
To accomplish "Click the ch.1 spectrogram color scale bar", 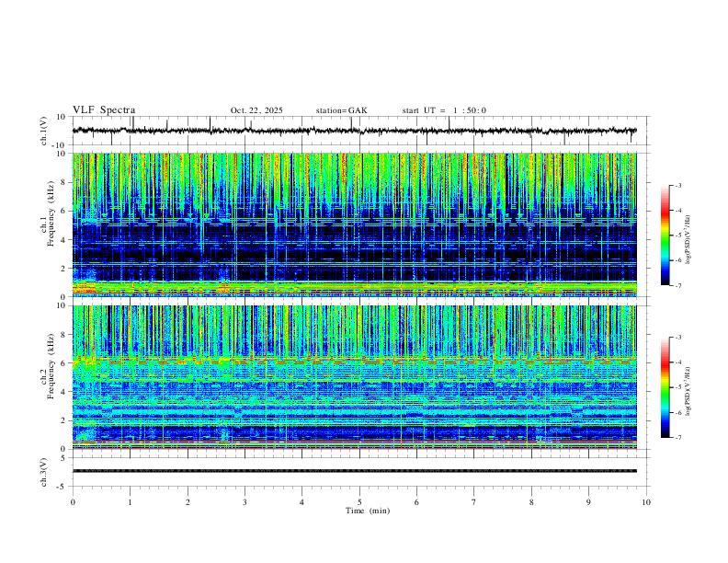I will (x=665, y=236).
